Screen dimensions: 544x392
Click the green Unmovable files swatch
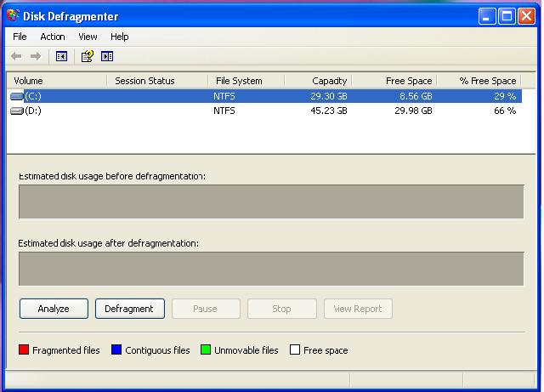(206, 349)
